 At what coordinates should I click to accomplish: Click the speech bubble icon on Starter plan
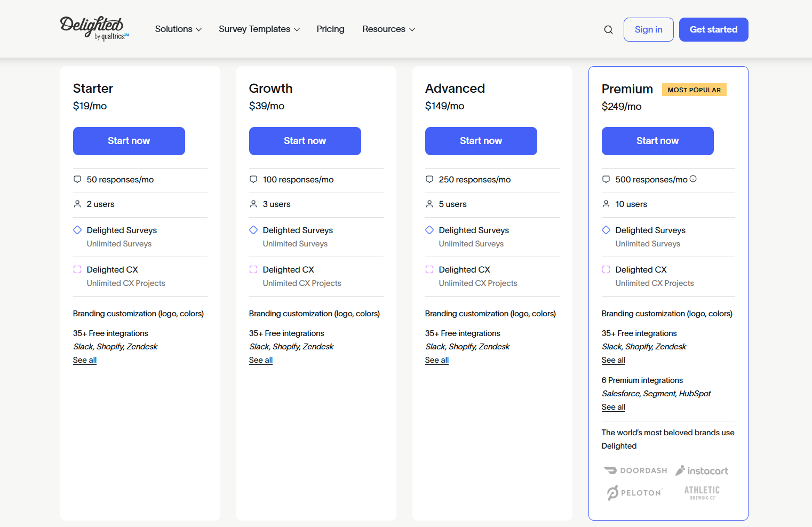77,179
